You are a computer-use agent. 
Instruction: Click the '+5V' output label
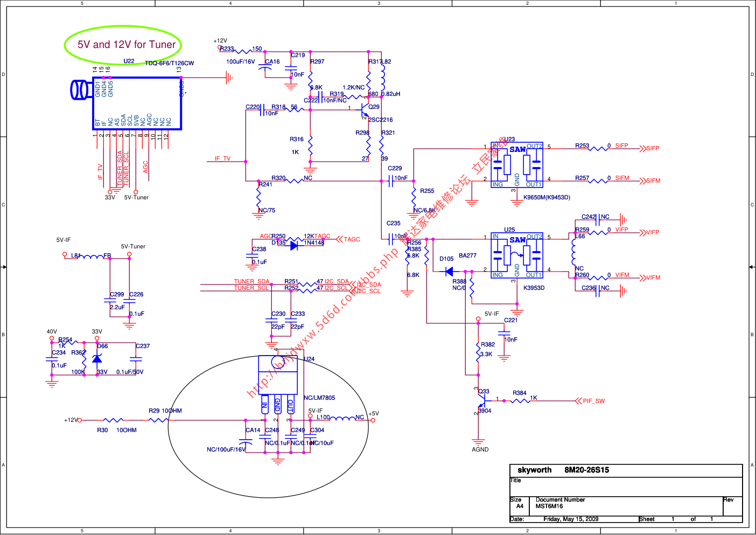tap(374, 414)
